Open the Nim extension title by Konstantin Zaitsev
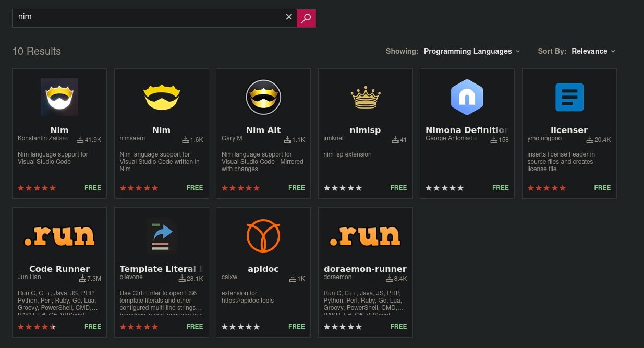 (x=59, y=130)
